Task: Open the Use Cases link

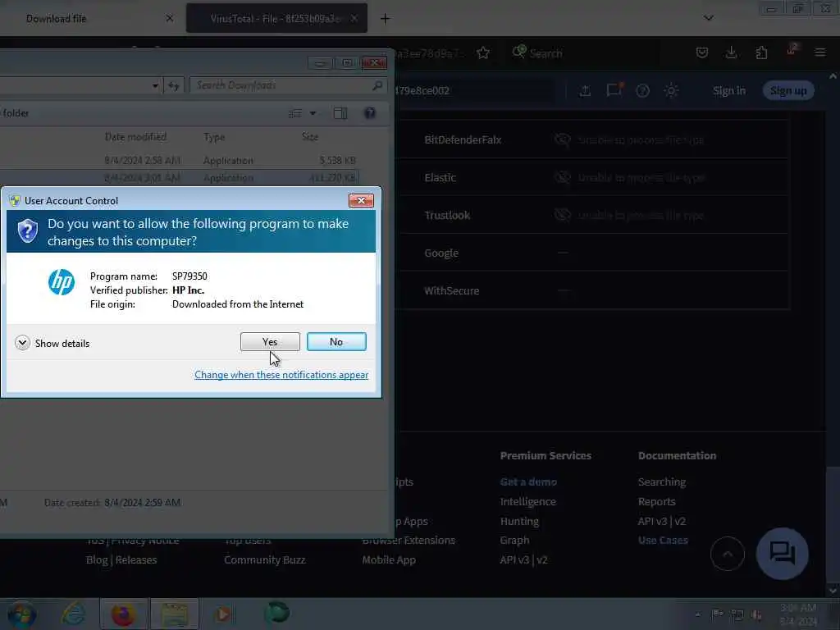Action: click(663, 540)
